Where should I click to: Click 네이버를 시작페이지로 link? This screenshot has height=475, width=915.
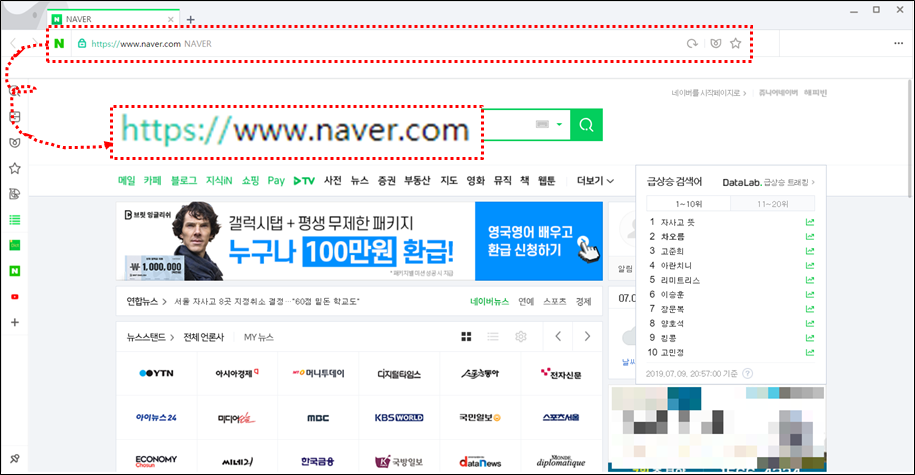click(x=708, y=93)
